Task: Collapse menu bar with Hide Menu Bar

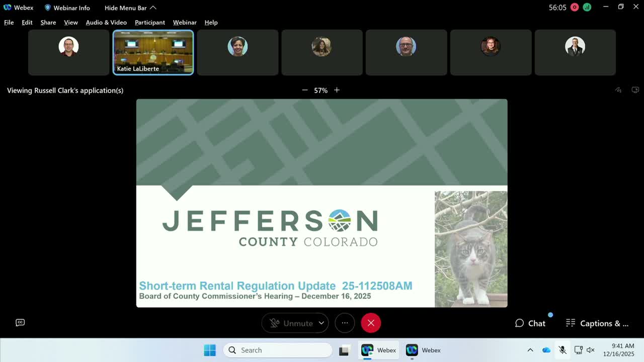Action: [130, 8]
